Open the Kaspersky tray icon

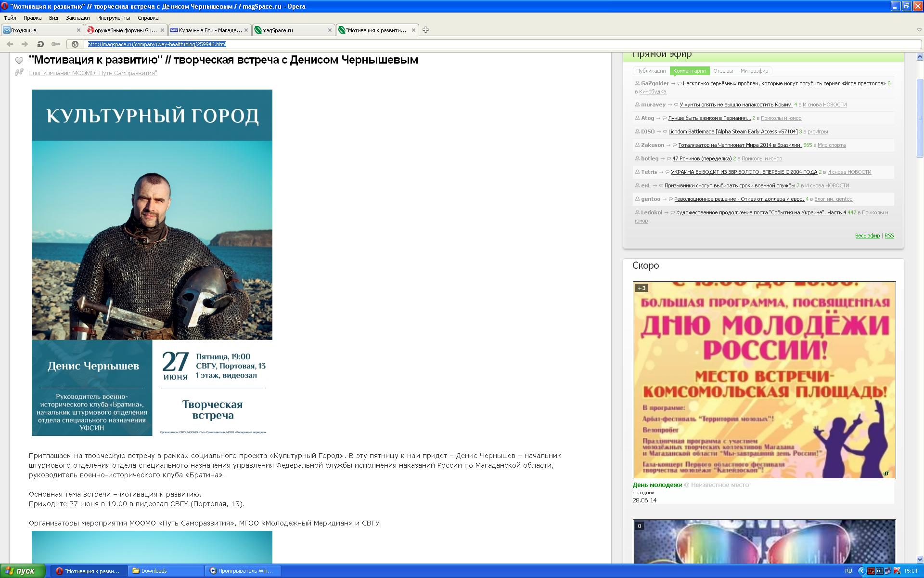[897, 571]
